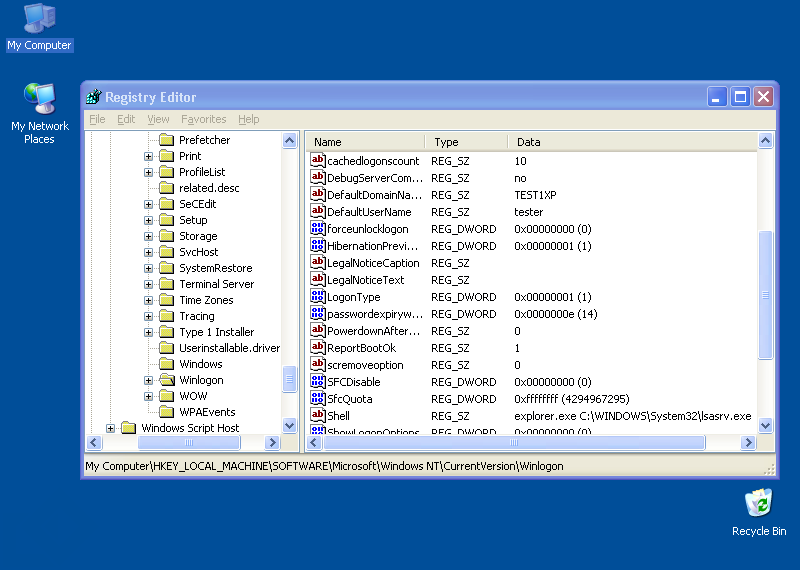Click the DefaultDomainNa... string value icon
Viewport: 800px width, 570px height.
tap(317, 194)
